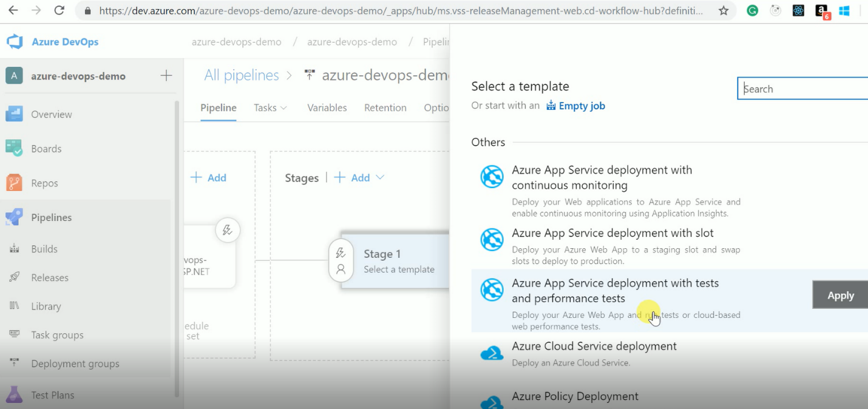Switch to the Variables tab
The height and width of the screenshot is (409, 868).
point(327,107)
